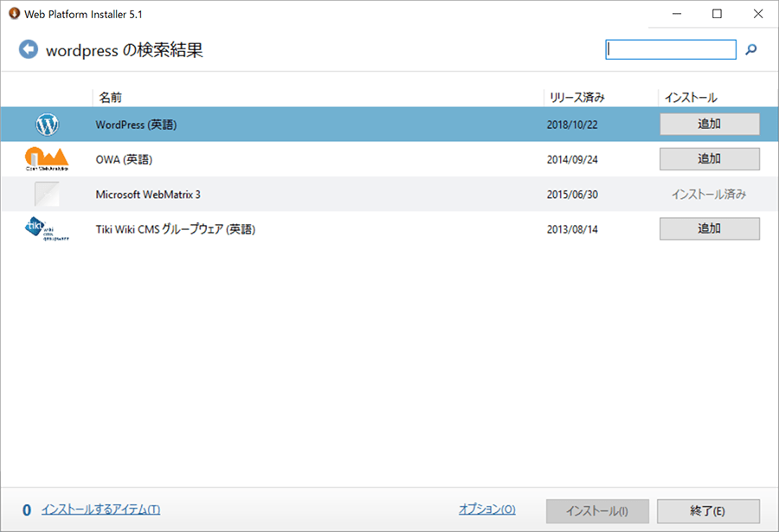Image resolution: width=779 pixels, height=532 pixels.
Task: Select the OWA (英語) row name
Action: tap(124, 159)
